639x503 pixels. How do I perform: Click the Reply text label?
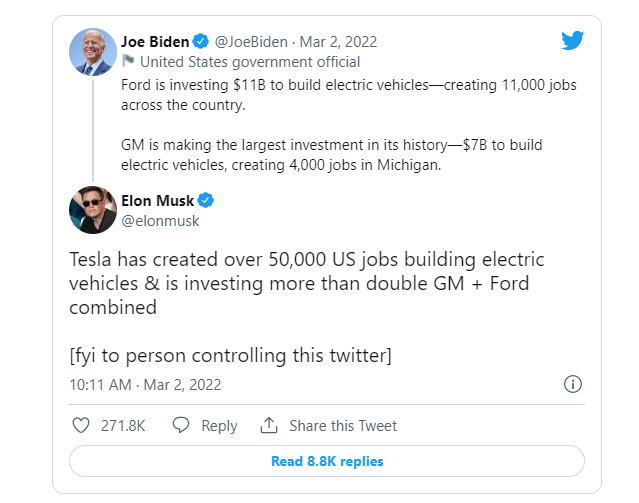(219, 425)
